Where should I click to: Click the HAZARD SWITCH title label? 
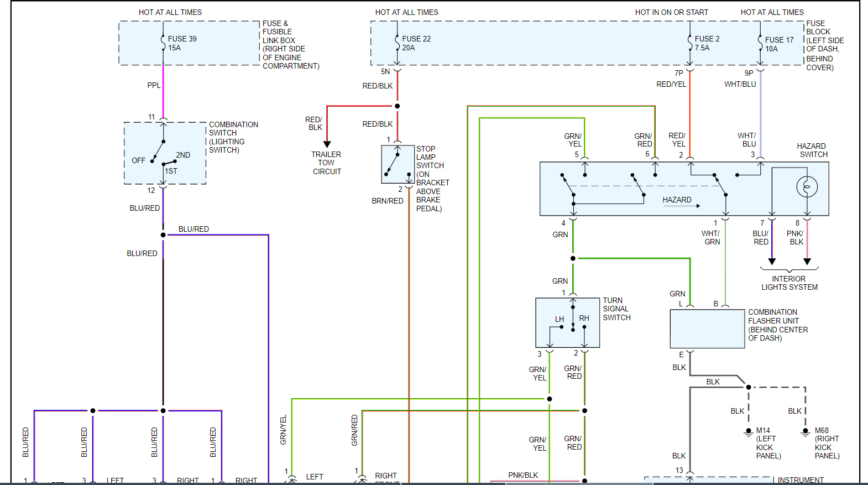pos(812,150)
